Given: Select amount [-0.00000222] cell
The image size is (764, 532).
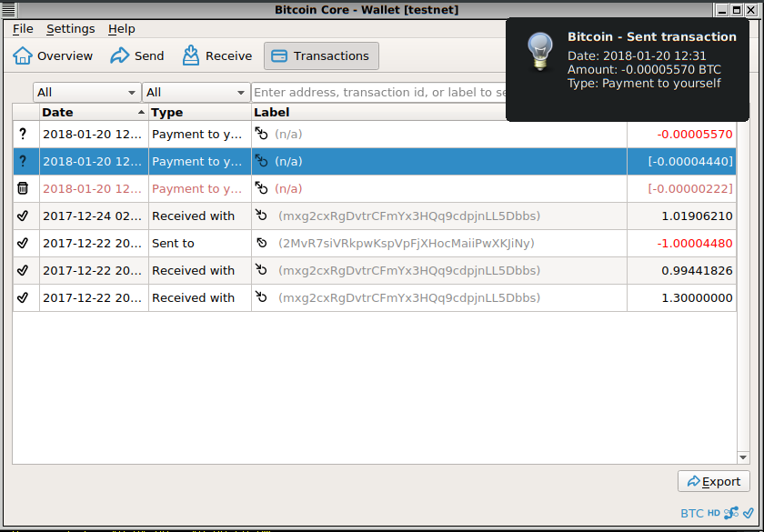Looking at the screenshot, I should [681, 188].
